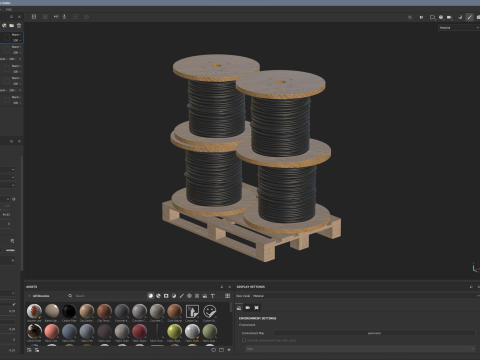Click the circular icon in the viewport toolbar
Viewport: 480px width, 360px height.
pyautogui.click(x=87, y=17)
